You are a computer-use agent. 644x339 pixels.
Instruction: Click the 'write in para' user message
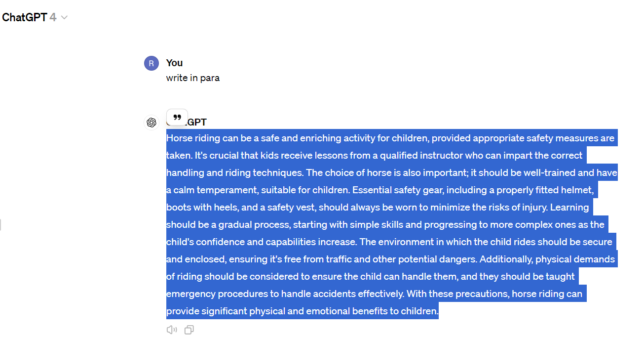[193, 78]
